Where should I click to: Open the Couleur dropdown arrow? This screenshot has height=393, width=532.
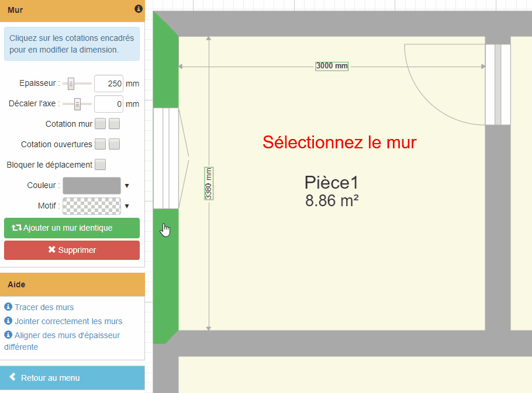(127, 186)
